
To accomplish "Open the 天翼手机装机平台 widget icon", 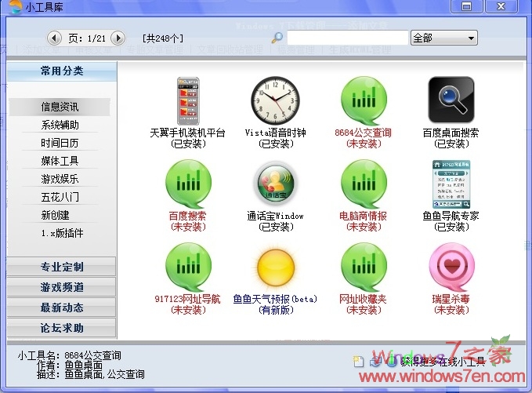I will point(187,101).
